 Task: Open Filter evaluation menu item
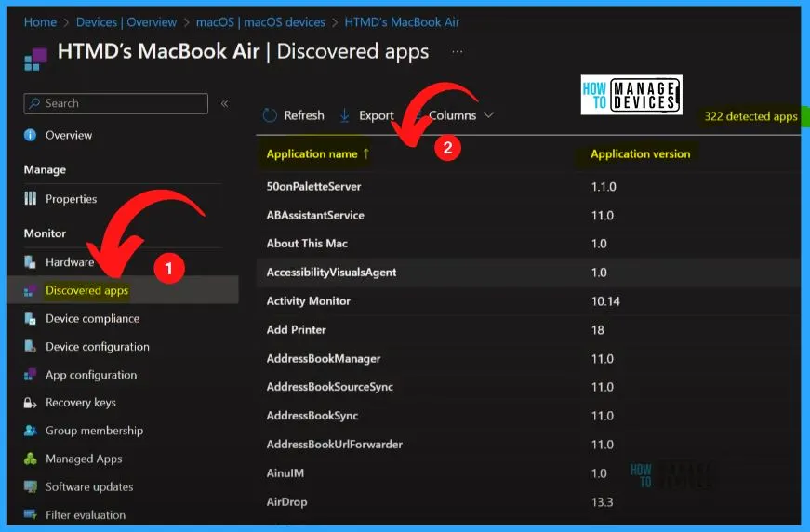pos(86,515)
